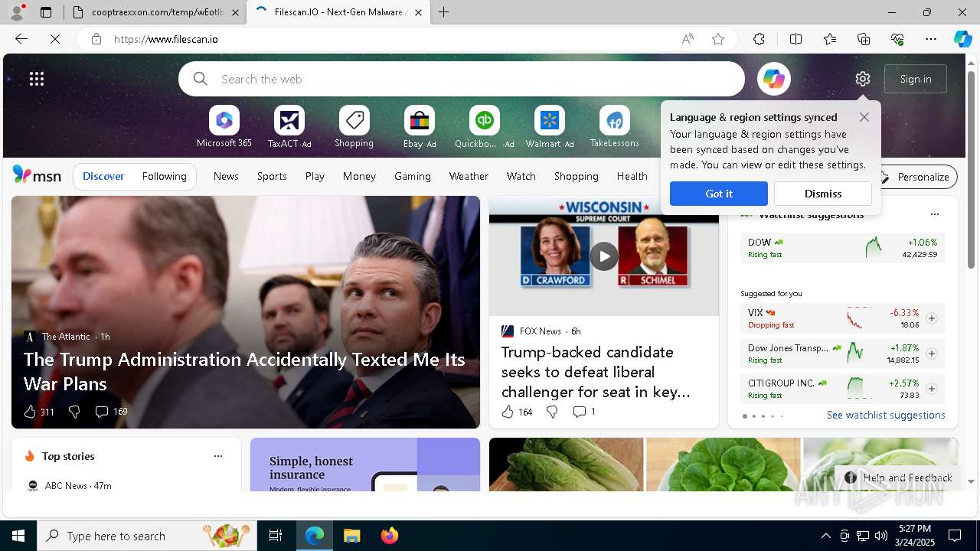Click the Dismiss button
Image resolution: width=980 pixels, height=551 pixels.
tap(823, 194)
